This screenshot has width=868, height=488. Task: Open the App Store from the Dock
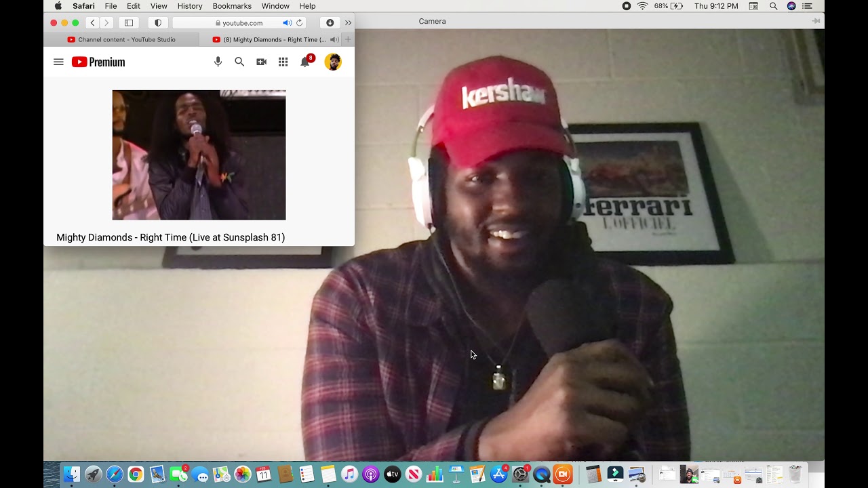coord(499,474)
